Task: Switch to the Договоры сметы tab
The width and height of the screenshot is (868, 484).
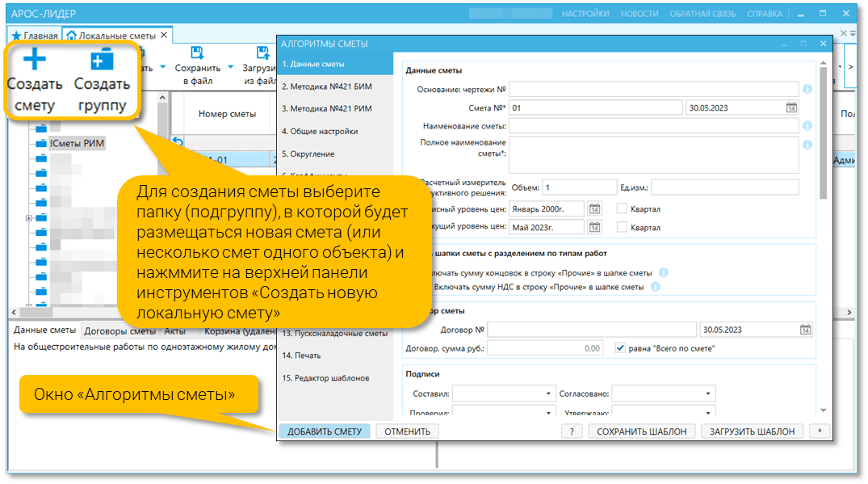Action: (x=120, y=331)
